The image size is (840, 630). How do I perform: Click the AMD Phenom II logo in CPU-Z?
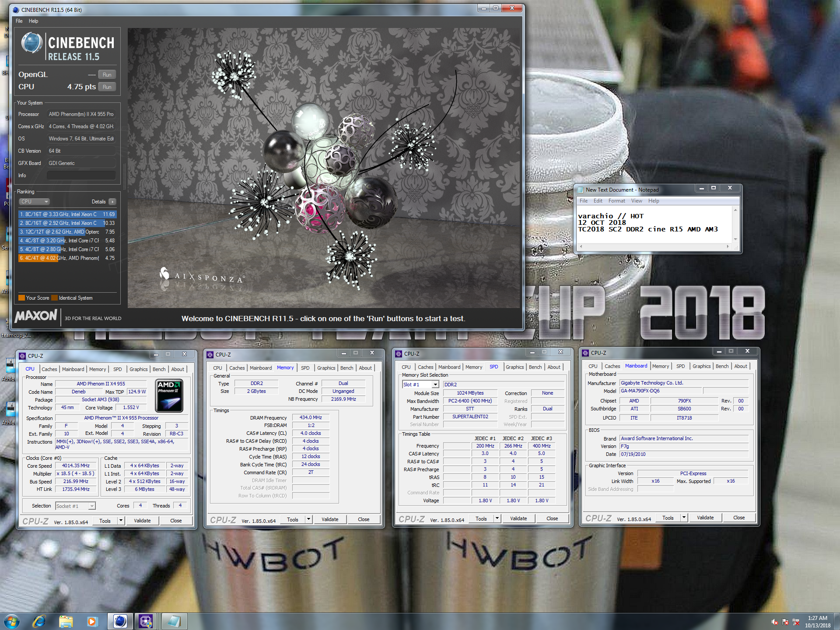point(169,395)
